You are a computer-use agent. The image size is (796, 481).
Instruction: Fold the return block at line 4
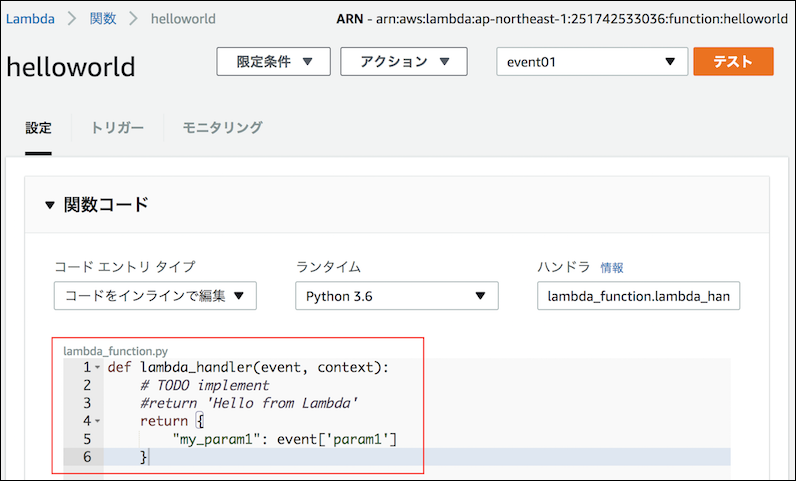click(x=97, y=422)
